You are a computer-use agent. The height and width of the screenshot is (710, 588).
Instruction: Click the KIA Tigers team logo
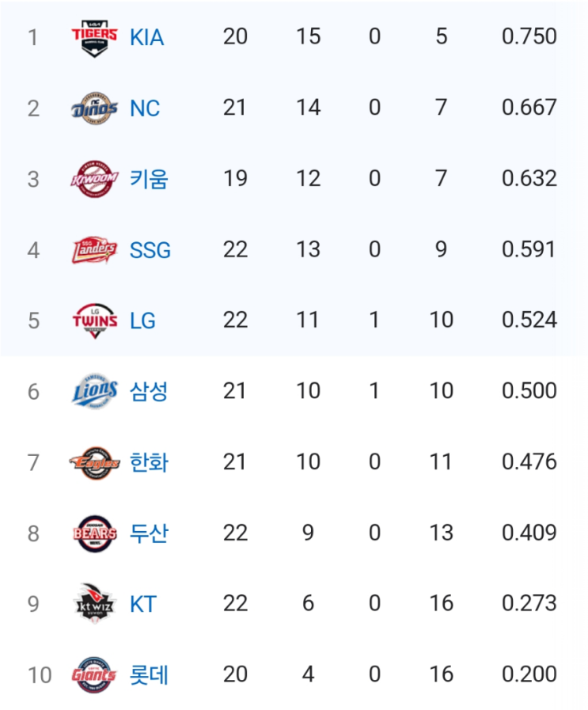95,38
